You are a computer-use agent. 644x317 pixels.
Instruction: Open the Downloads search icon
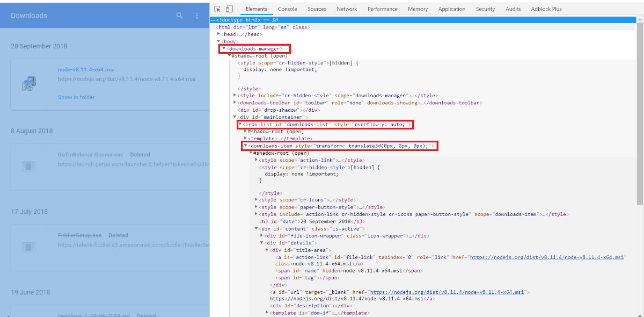[x=180, y=16]
